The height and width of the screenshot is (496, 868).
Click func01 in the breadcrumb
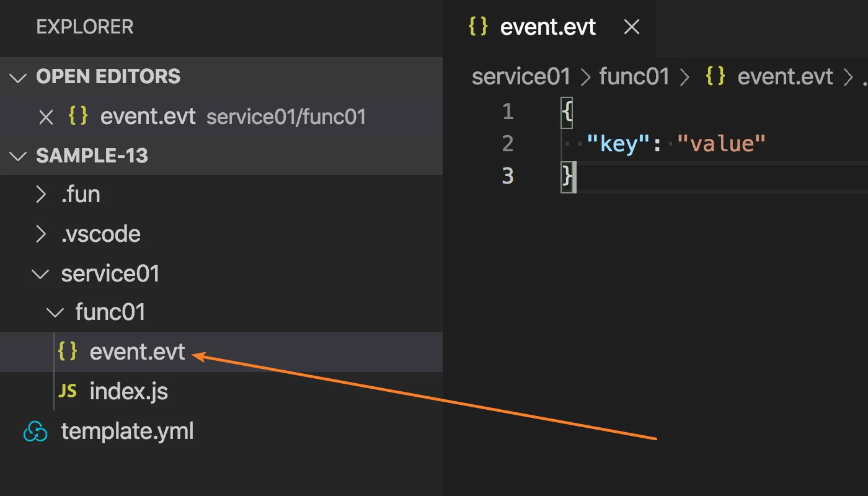pyautogui.click(x=634, y=77)
